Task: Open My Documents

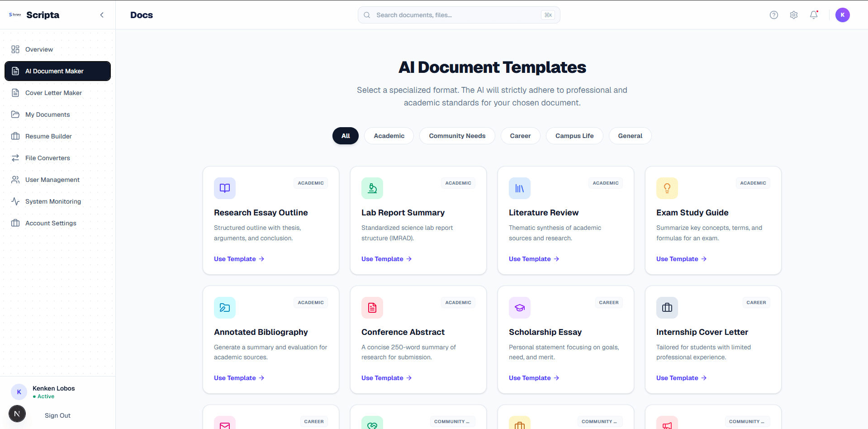Action: point(57,114)
